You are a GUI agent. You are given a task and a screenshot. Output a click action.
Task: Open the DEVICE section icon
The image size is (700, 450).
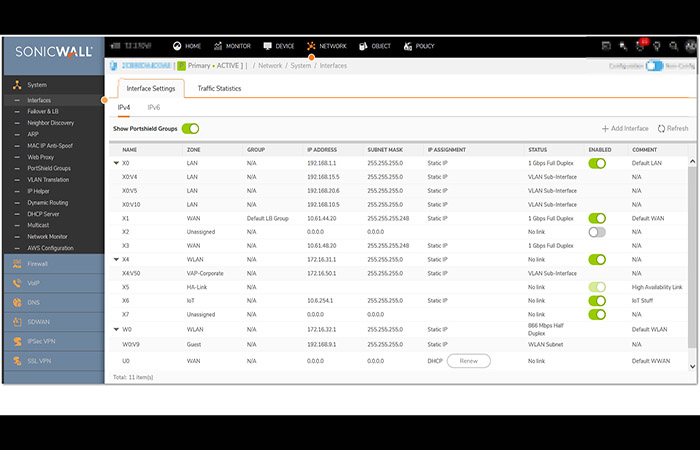tap(268, 46)
